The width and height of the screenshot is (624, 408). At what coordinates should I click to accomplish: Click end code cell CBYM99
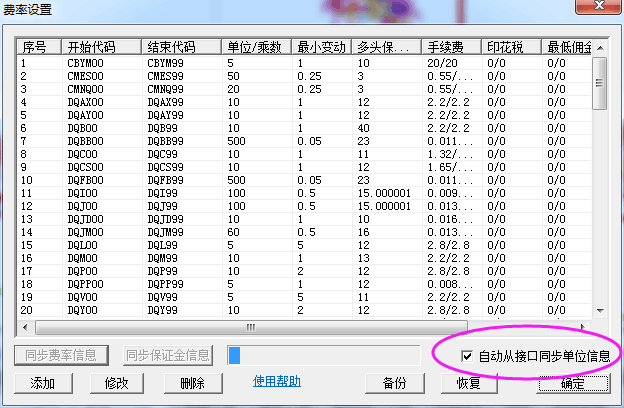click(166, 63)
